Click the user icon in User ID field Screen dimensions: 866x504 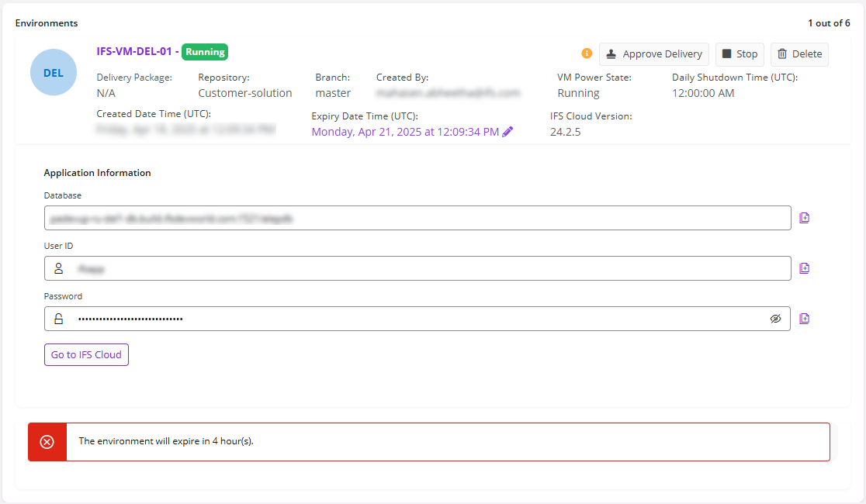point(58,268)
